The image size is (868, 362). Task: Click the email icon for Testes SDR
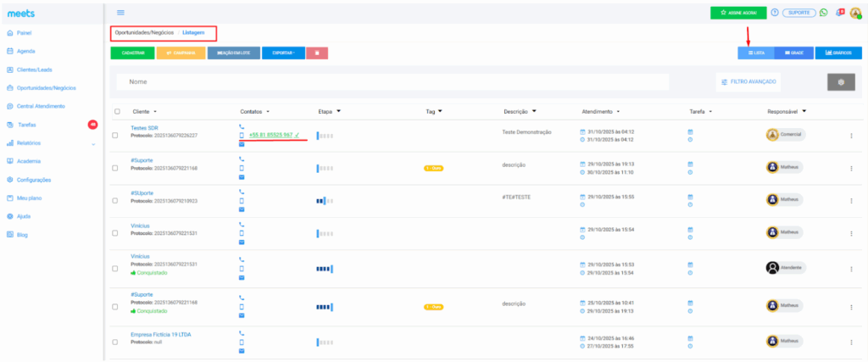[242, 144]
